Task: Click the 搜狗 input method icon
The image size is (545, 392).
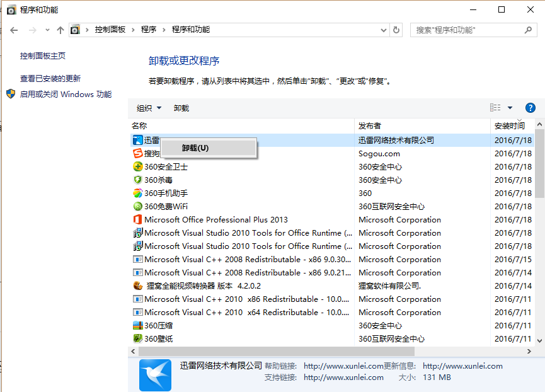Action: tap(138, 153)
